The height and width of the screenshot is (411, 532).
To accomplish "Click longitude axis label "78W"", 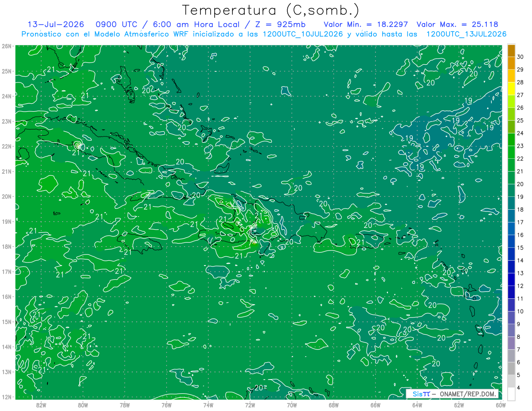I will 125,405.
